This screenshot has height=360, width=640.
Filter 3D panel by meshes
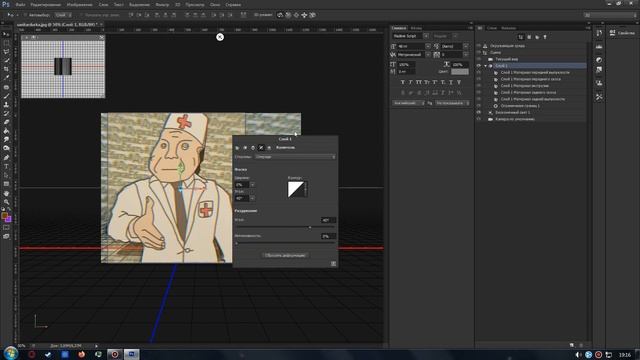click(x=529, y=37)
